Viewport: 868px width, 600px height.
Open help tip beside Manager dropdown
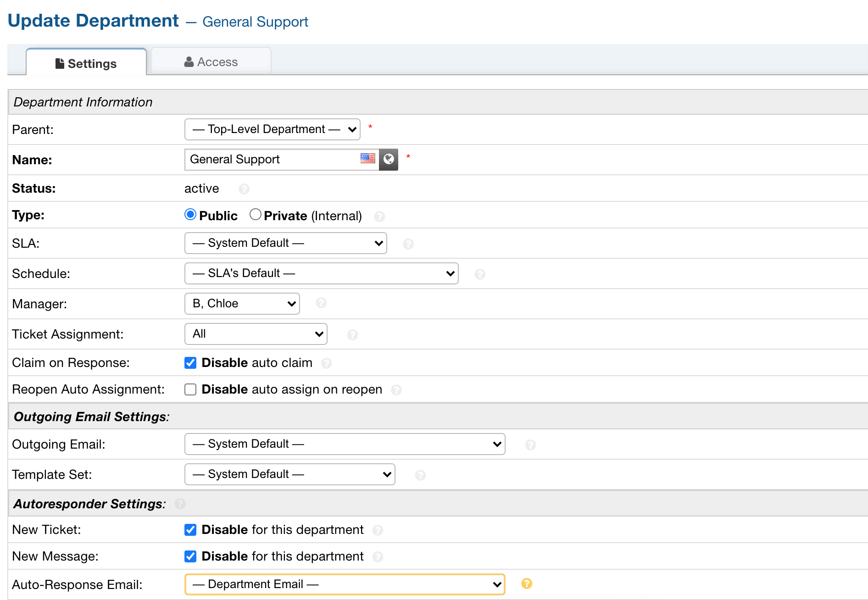coord(321,303)
